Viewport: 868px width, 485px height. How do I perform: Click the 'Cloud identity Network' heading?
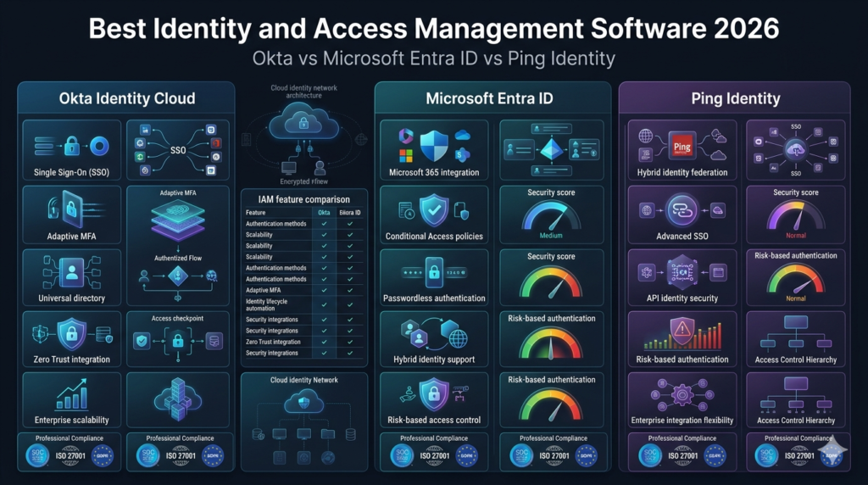(x=304, y=381)
